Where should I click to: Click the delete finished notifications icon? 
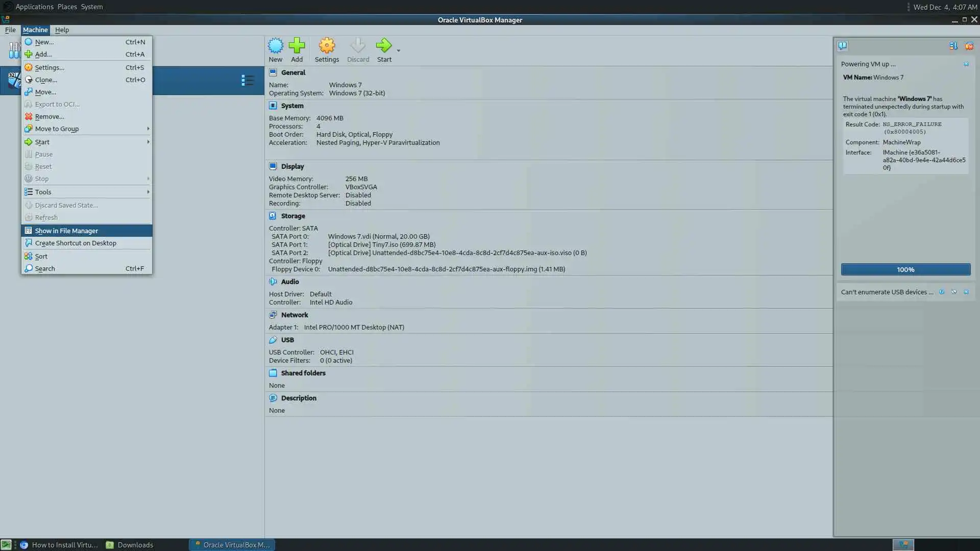(969, 46)
